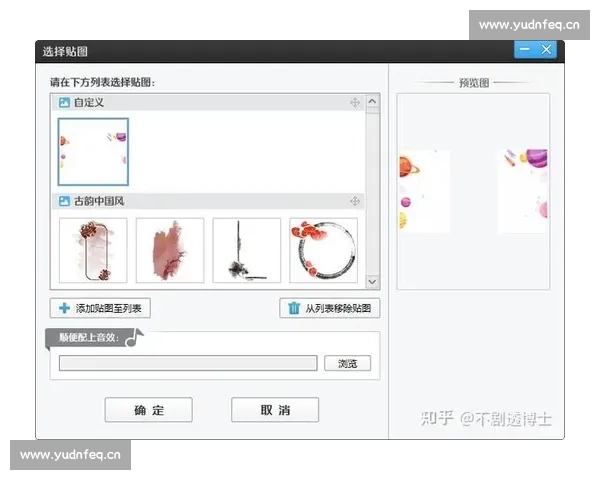The height and width of the screenshot is (480, 600).
Task: Click the sound effect file path field
Action: tap(188, 363)
